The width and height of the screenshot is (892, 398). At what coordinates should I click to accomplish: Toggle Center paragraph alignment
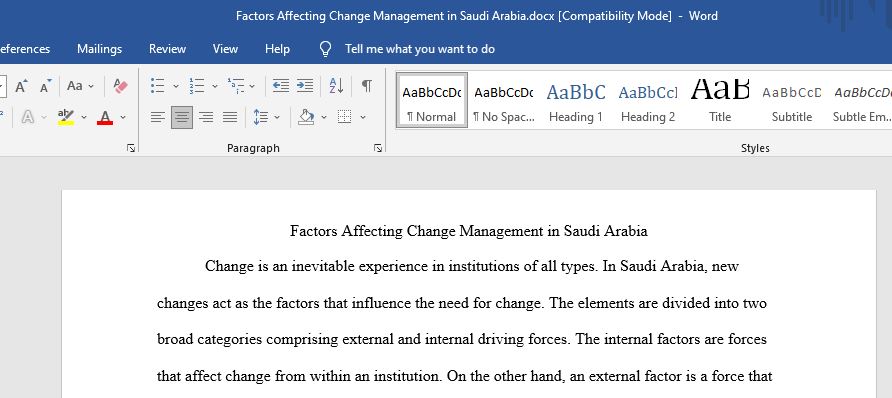tap(182, 117)
